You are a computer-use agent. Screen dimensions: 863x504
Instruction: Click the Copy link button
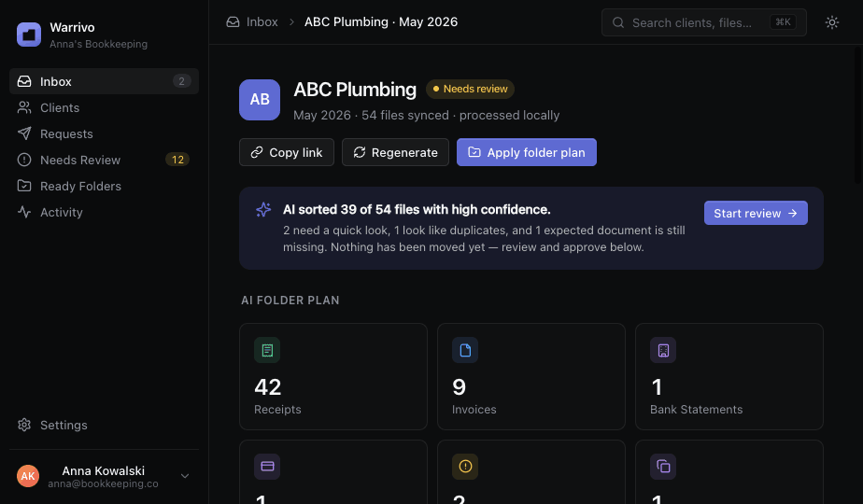[x=286, y=152]
